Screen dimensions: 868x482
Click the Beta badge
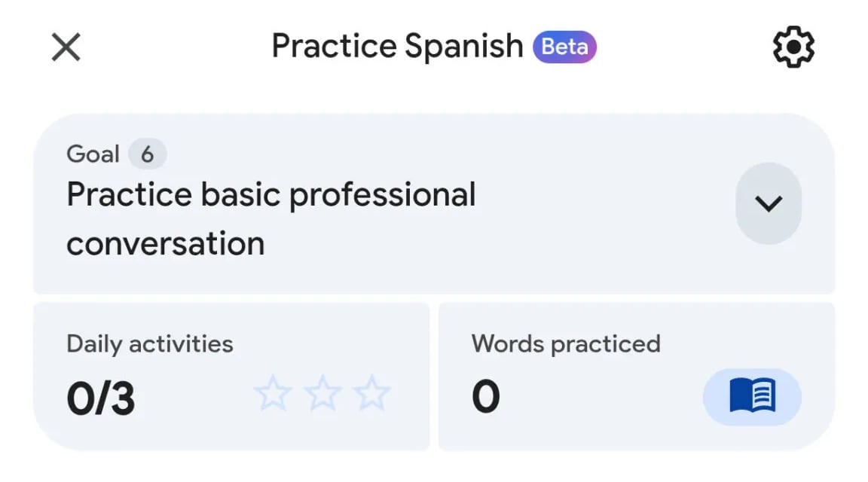564,47
